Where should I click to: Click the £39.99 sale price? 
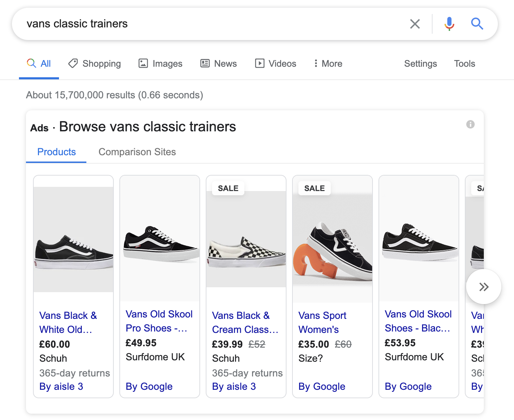227,344
